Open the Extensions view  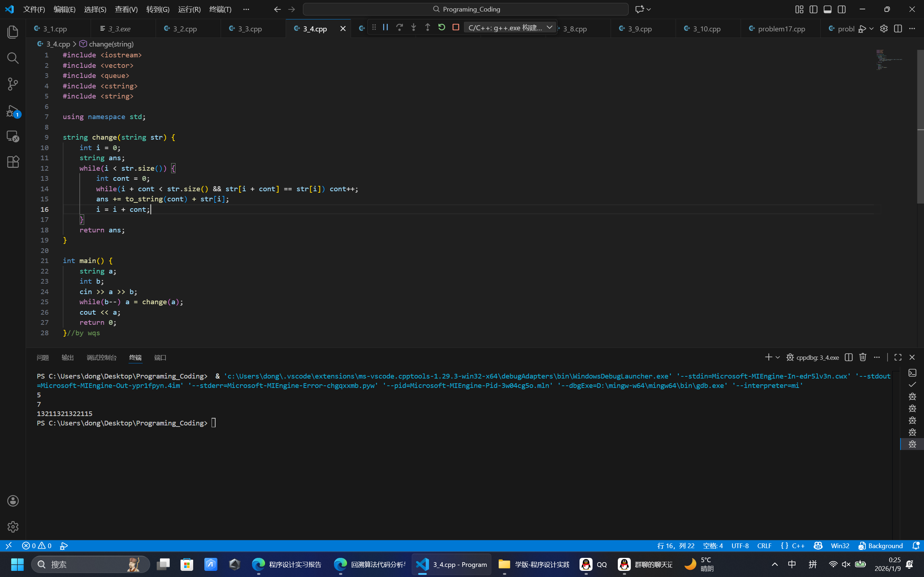click(x=13, y=162)
